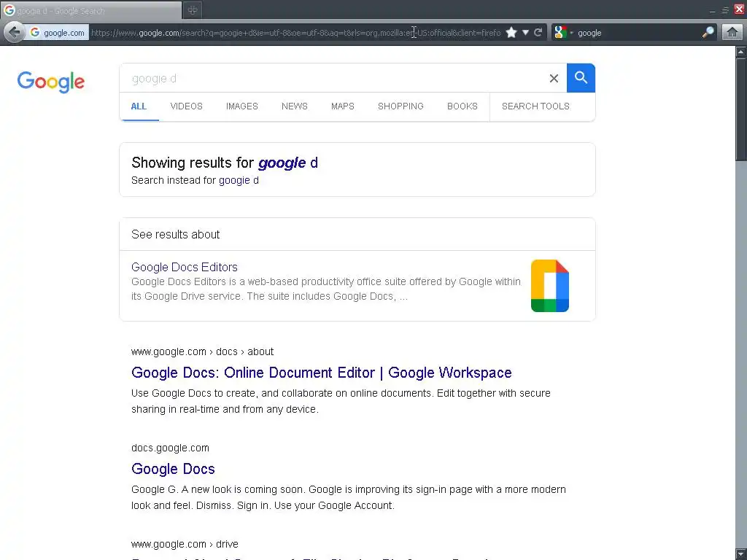Viewport: 747px width, 560px height.
Task: Click the vertical scrollbar thumb
Action: (x=741, y=109)
